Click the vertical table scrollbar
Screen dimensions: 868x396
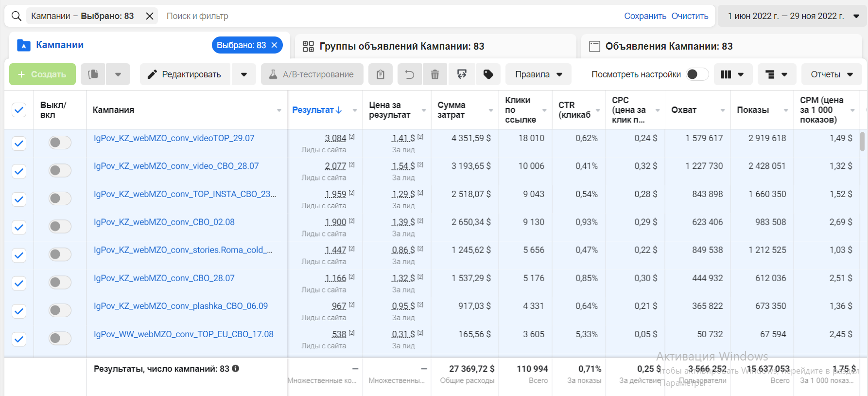pyautogui.click(x=863, y=141)
